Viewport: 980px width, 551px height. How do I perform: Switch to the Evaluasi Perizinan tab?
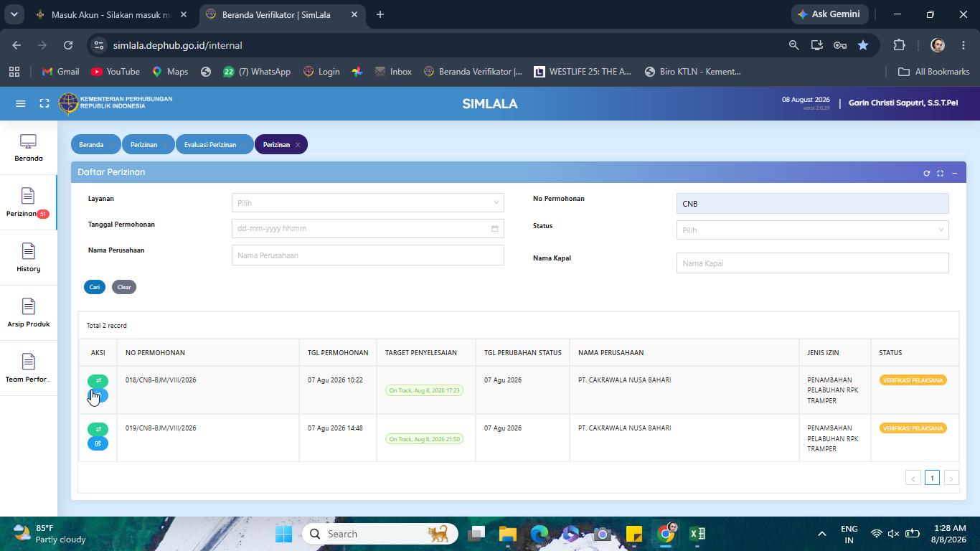click(210, 145)
